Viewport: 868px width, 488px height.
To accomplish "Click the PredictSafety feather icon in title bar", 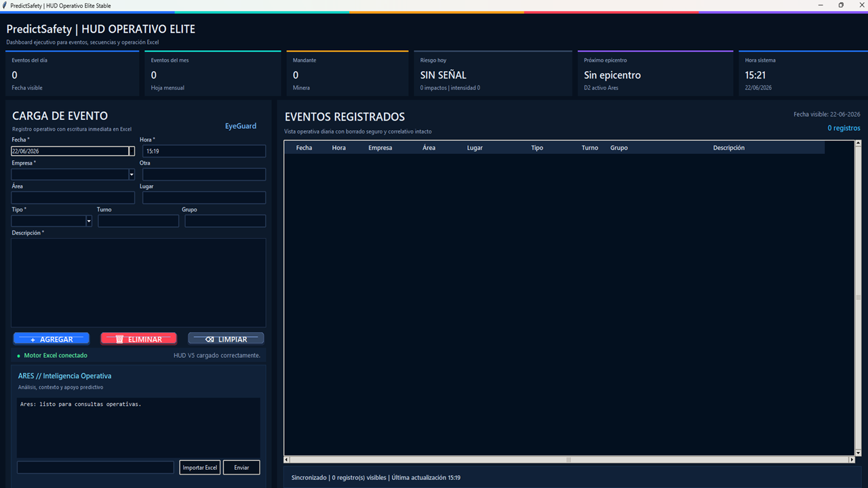I will click(5, 5).
